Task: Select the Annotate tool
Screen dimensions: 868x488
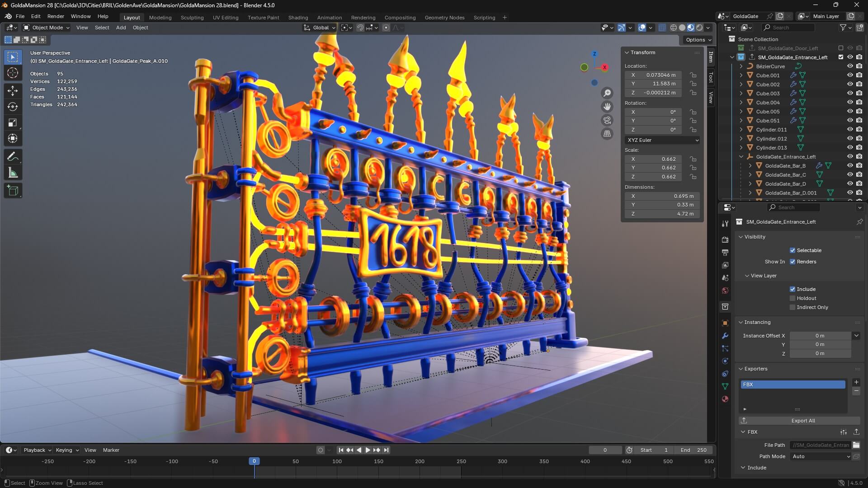Action: click(x=13, y=156)
